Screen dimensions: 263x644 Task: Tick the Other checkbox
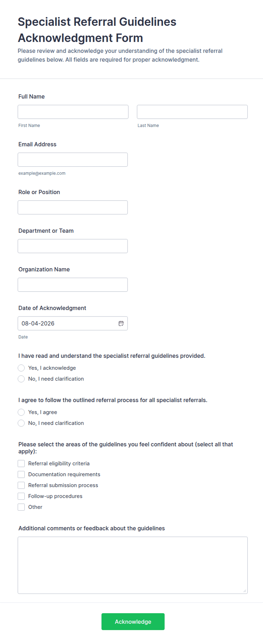tap(21, 507)
